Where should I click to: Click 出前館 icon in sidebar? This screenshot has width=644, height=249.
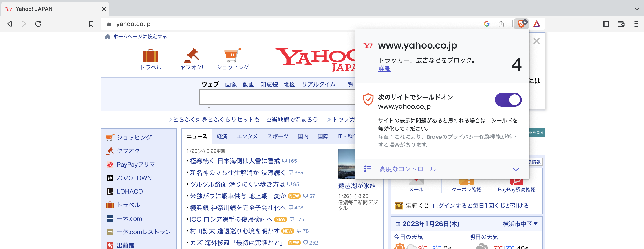[x=110, y=245]
